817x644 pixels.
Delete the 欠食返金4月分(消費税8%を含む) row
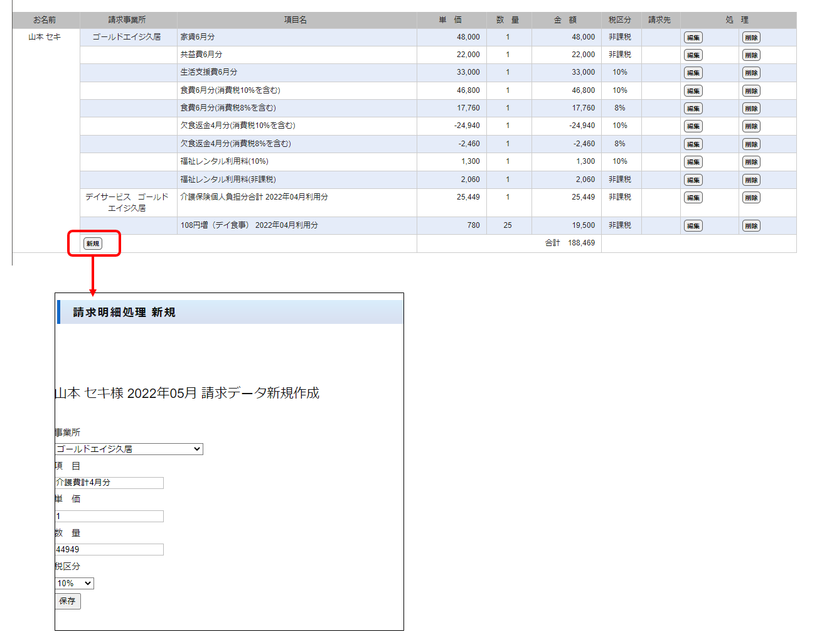click(750, 144)
